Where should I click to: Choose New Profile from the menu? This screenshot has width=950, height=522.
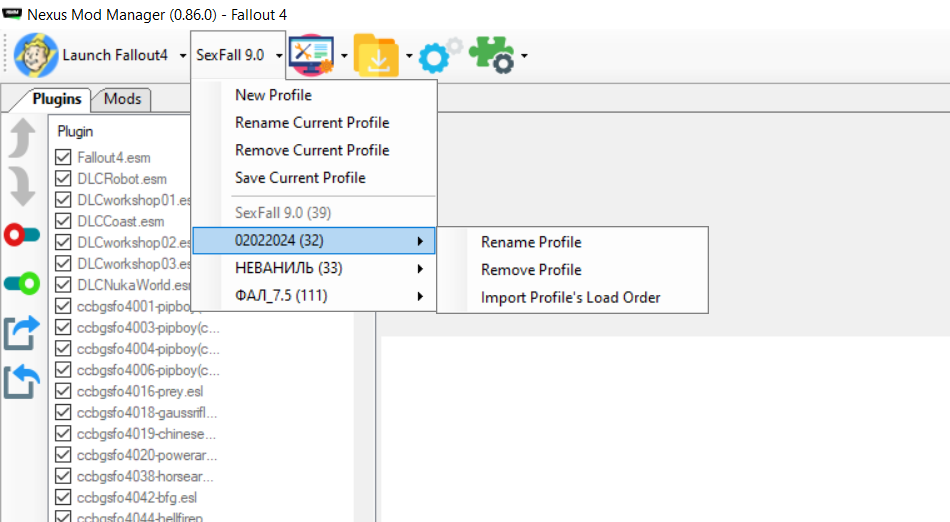[273, 95]
